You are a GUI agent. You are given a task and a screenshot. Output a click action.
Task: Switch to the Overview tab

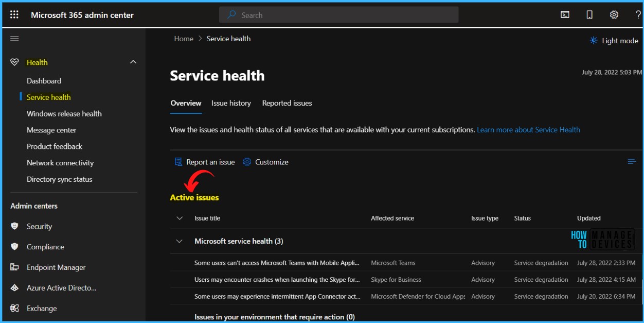click(186, 103)
